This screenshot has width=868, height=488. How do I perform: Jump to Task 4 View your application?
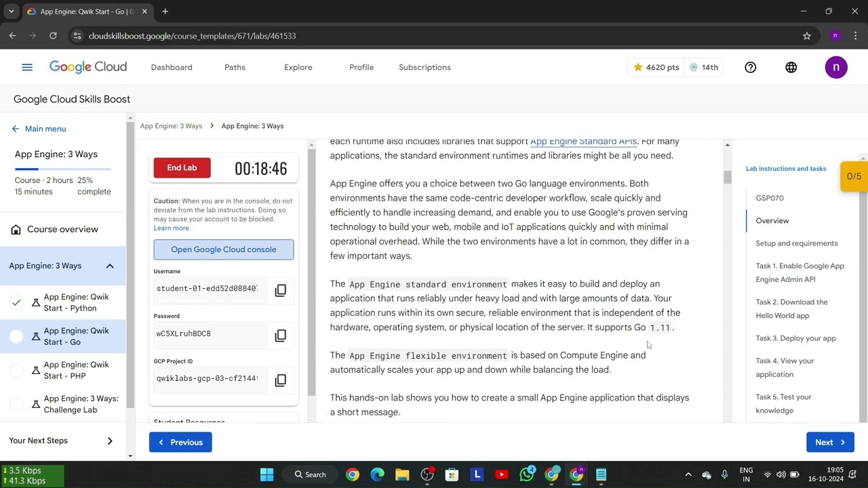point(785,367)
